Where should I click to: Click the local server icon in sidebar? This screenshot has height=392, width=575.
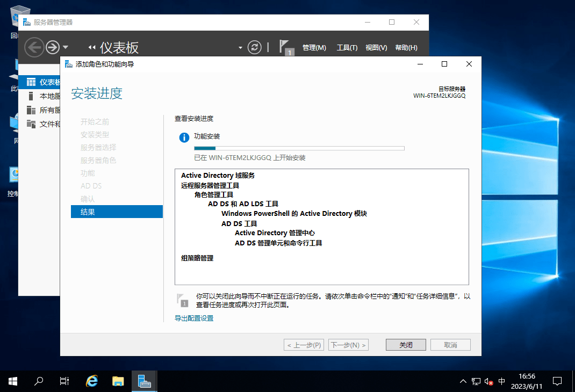31,96
